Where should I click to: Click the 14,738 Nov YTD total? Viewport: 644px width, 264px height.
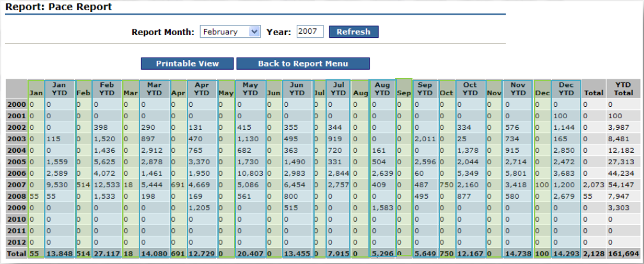[517, 254]
